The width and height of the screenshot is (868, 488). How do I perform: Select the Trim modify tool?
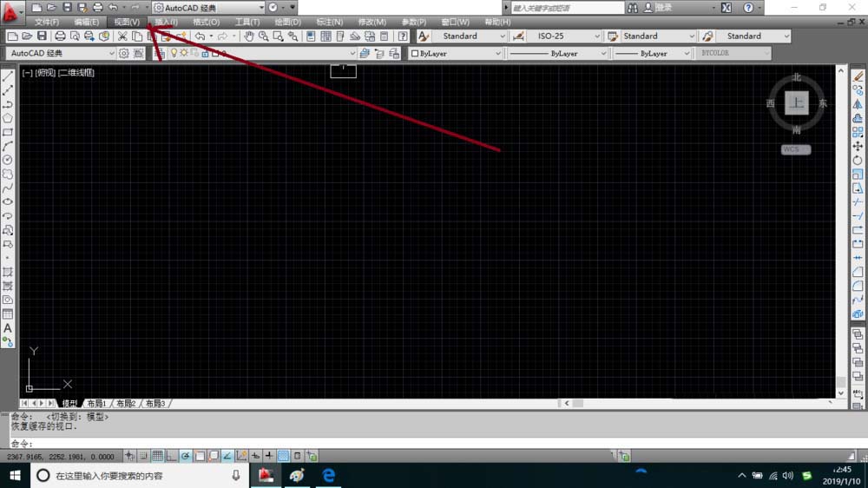(x=858, y=202)
